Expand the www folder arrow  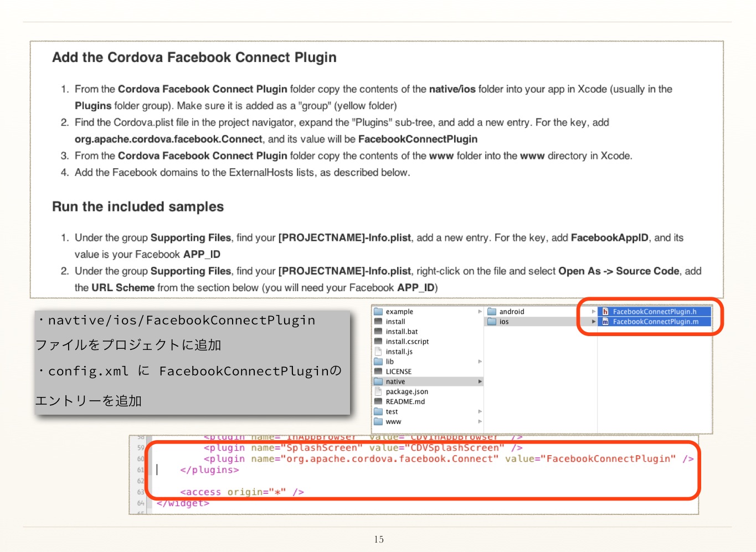[480, 421]
